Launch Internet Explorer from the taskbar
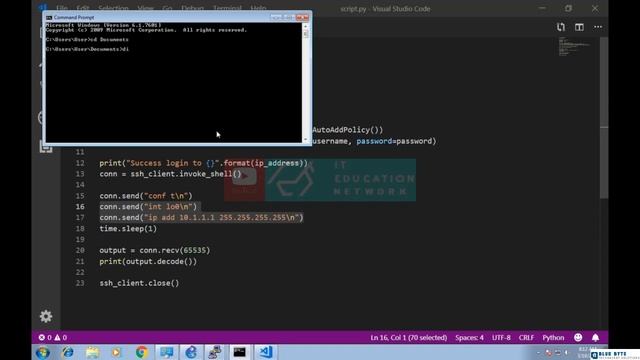Screen dimensions: 640x360 [x=68, y=352]
